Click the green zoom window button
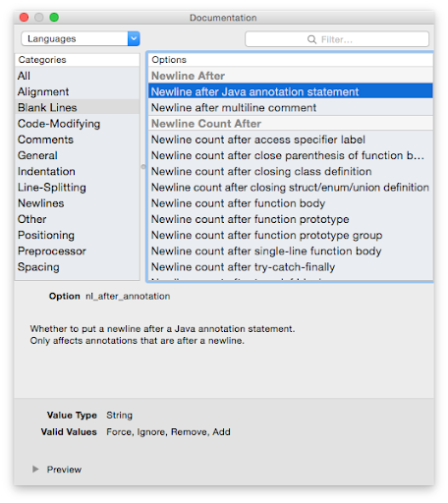448x503 pixels. point(54,17)
